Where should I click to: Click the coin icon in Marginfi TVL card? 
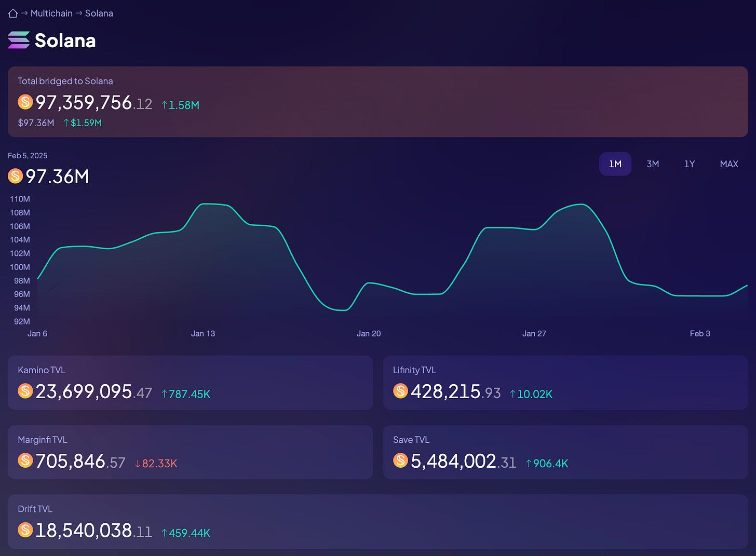pos(25,460)
